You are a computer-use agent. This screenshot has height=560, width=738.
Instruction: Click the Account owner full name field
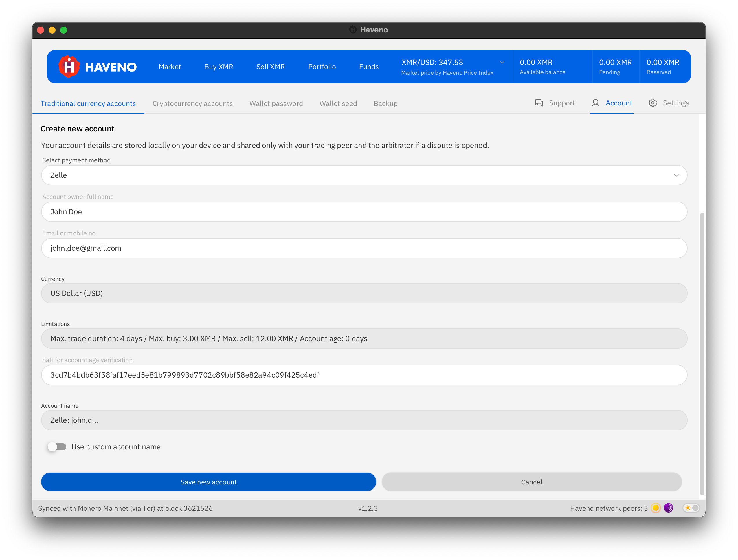coord(364,212)
